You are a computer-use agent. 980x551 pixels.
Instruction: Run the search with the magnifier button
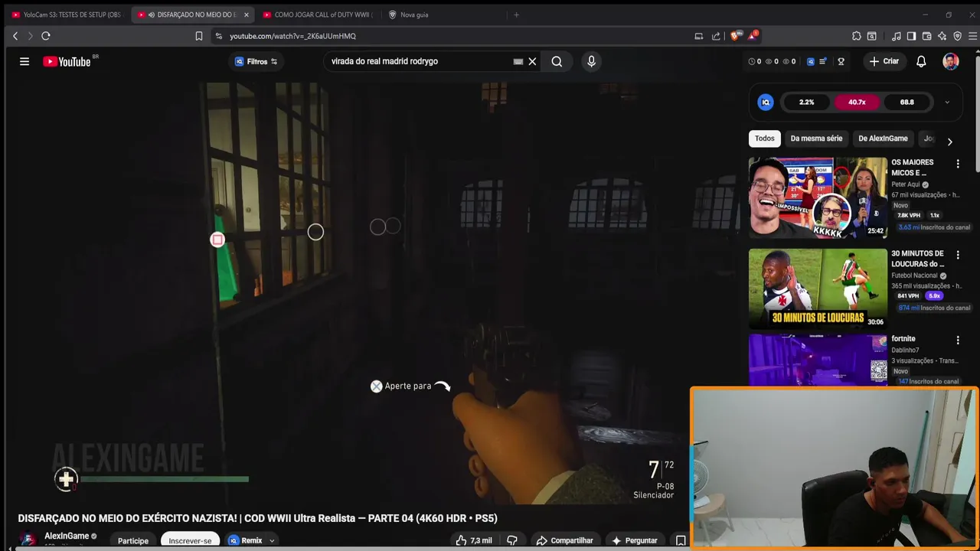[x=557, y=61]
